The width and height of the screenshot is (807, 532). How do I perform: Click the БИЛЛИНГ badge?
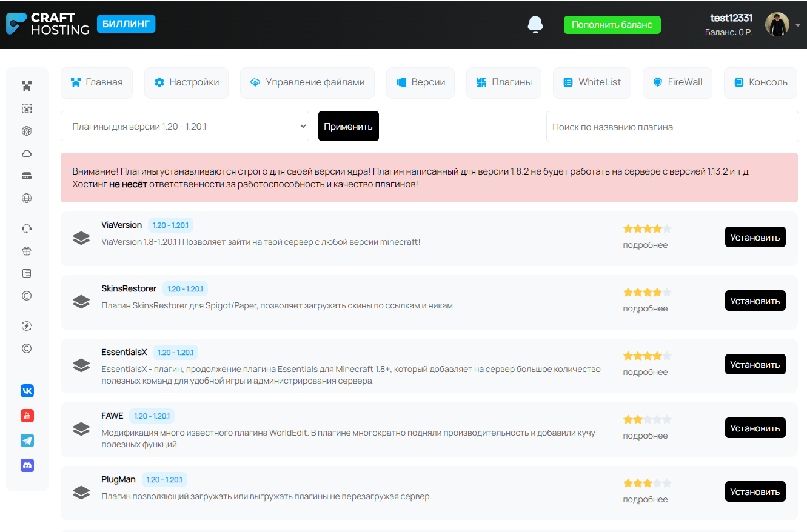pos(126,24)
